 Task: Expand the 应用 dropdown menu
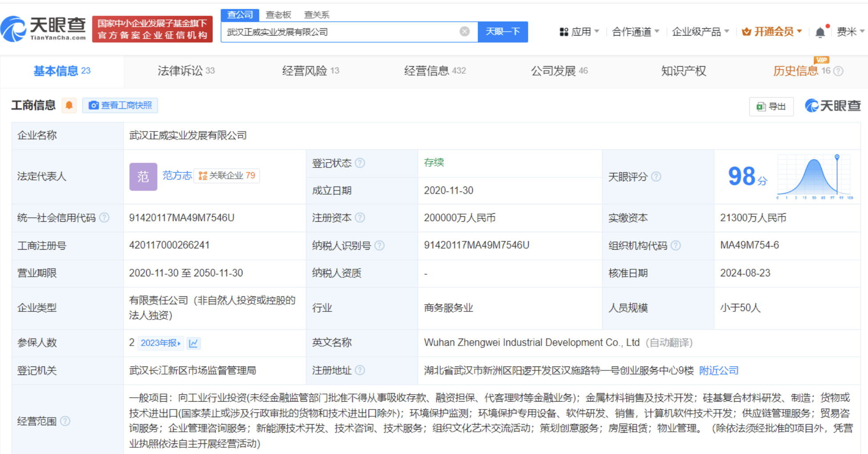(x=579, y=32)
